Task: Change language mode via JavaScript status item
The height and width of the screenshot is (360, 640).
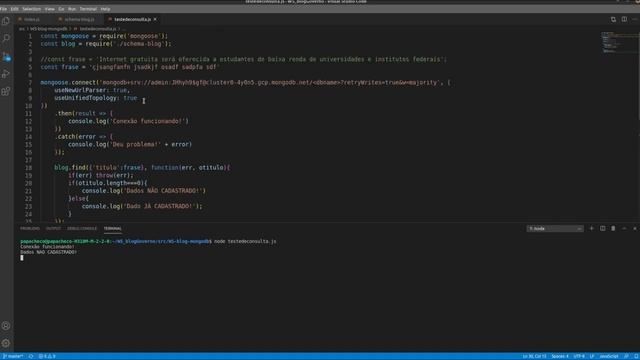Action: [609, 356]
